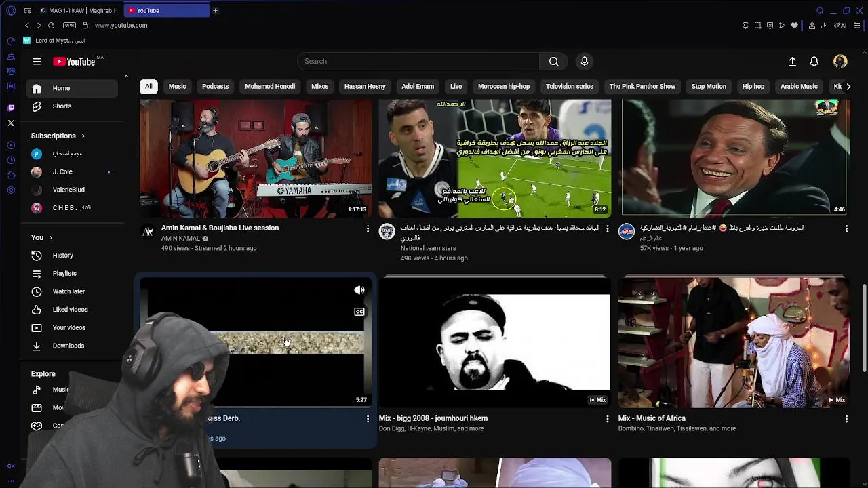Click the page vertical scrollbar
The width and height of the screenshot is (868, 488).
tap(864, 328)
